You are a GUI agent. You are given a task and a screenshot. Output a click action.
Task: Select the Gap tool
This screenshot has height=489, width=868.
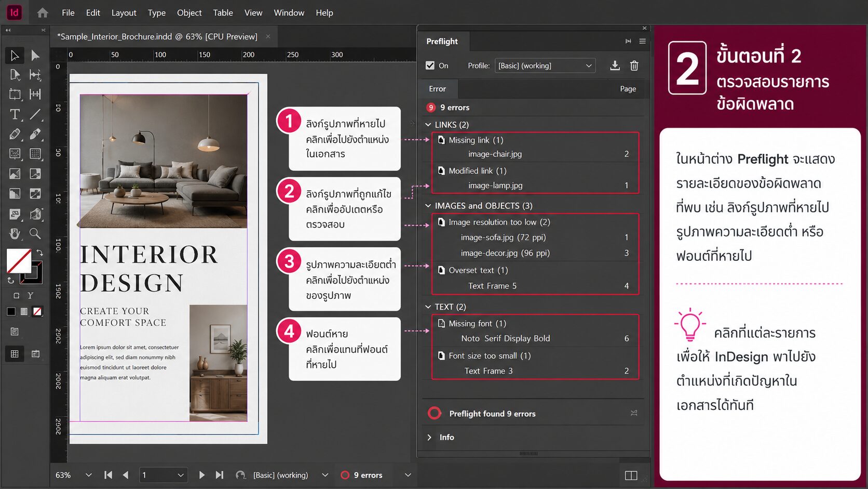35,75
